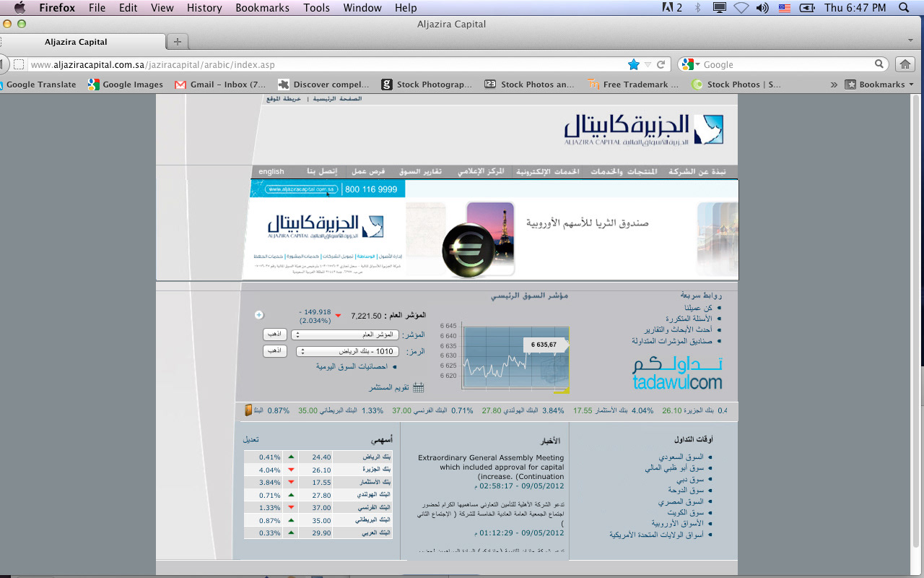Open the الخدمات الإلكترونية nav item
Viewport: 924px width, 578px height.
546,172
